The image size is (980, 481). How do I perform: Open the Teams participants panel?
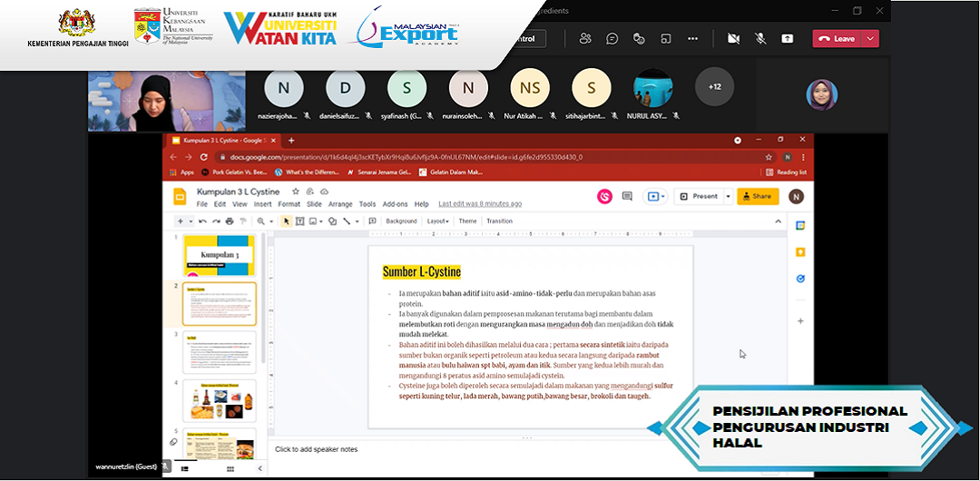[585, 38]
